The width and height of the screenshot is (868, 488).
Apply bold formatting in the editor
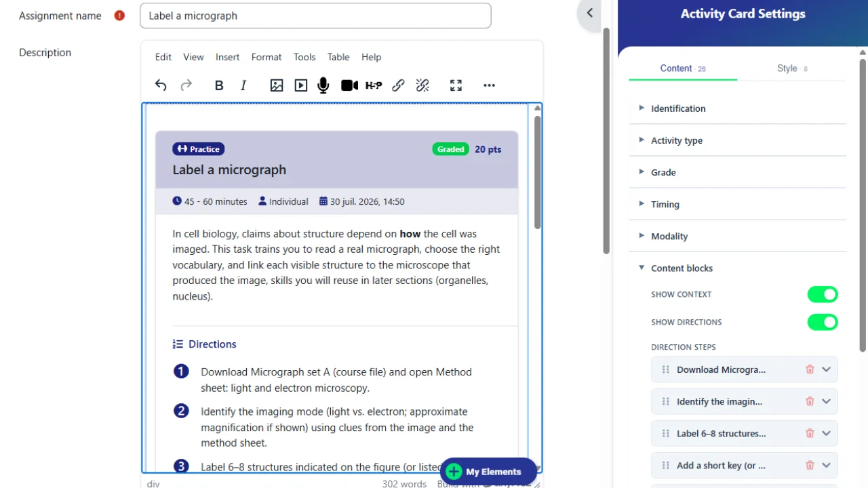point(219,85)
